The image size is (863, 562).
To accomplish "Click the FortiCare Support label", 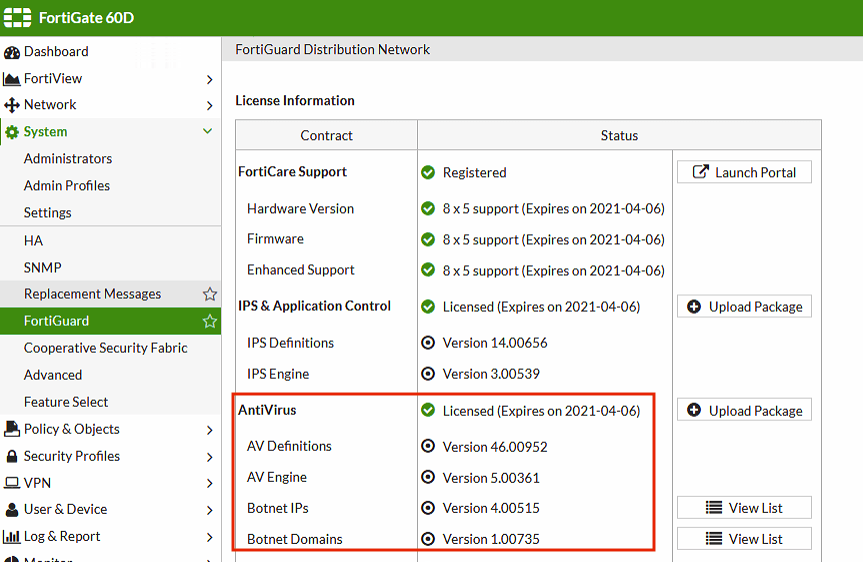I will click(292, 172).
